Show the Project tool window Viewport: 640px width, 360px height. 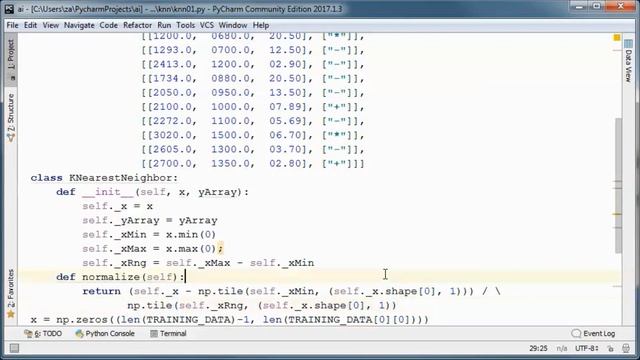pos(11,59)
